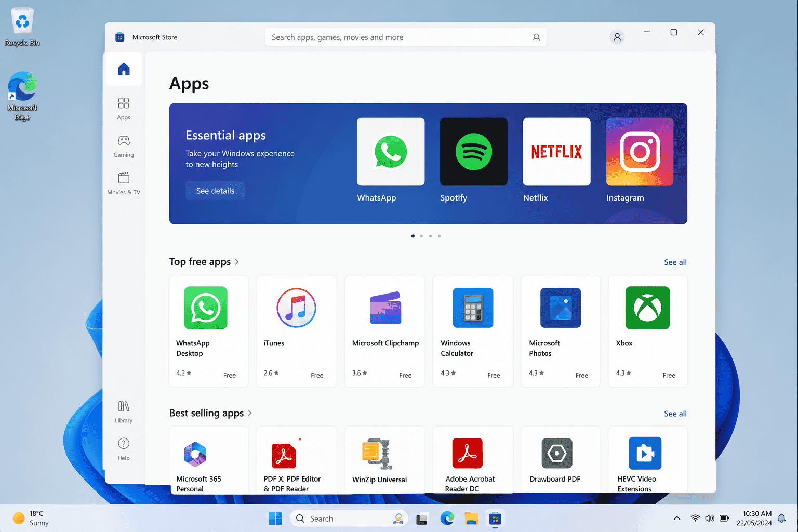Expand Best selling apps heading chevron
The width and height of the screenshot is (798, 532).
[250, 413]
